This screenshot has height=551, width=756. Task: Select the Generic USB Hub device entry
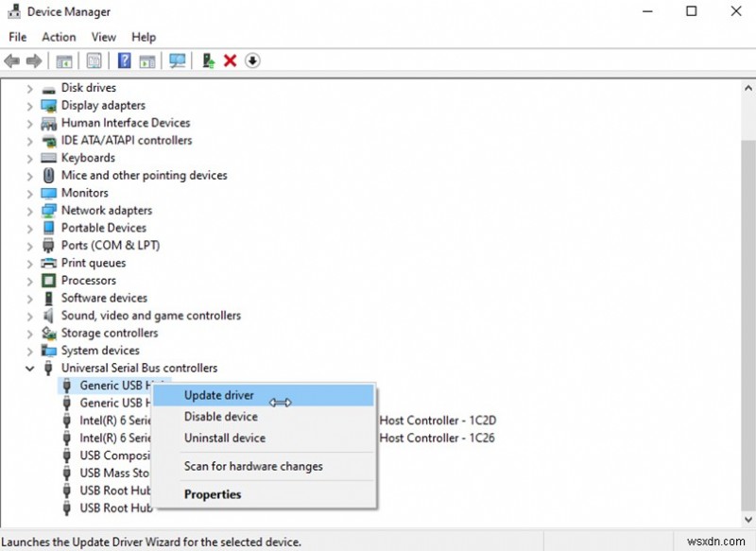116,386
